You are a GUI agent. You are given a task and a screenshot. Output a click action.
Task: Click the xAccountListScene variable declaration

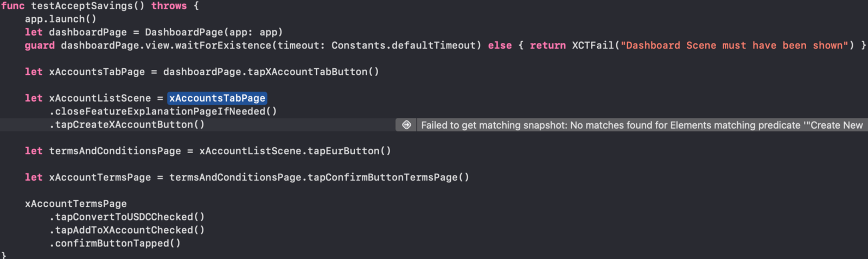pyautogui.click(x=100, y=98)
